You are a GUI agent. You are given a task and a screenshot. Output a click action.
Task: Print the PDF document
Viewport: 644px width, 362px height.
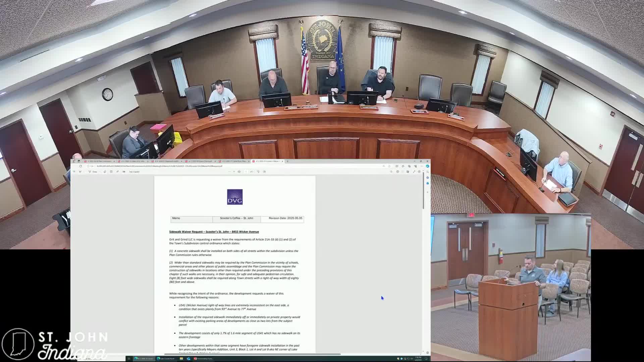(397, 172)
